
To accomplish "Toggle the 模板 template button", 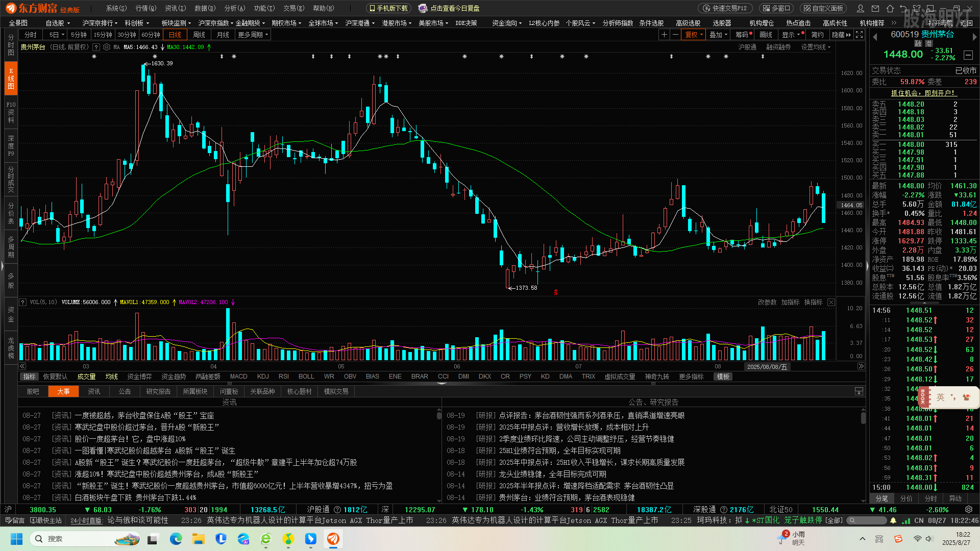I will point(723,377).
